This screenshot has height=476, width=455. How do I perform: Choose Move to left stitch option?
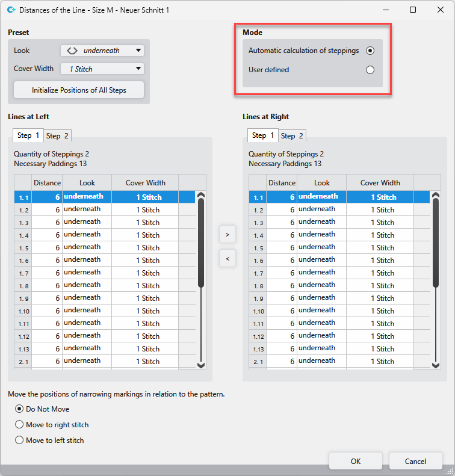[x=19, y=440]
